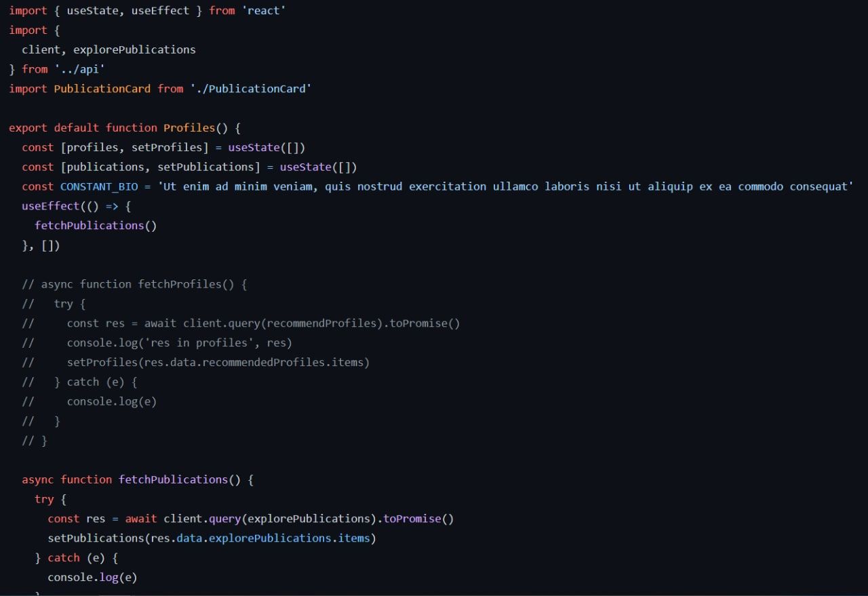Click 'useState, useEffect' in the first import

(x=128, y=11)
